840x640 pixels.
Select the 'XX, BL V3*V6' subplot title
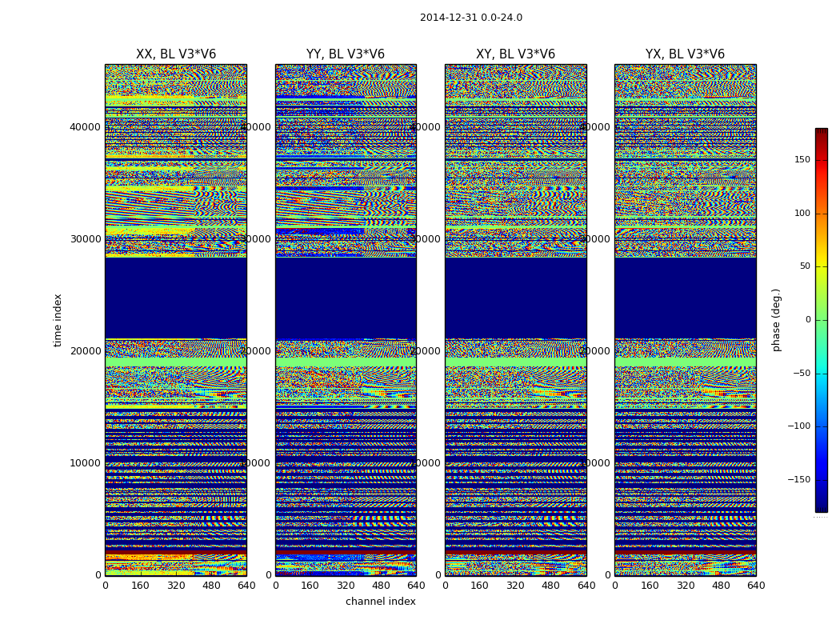click(176, 54)
